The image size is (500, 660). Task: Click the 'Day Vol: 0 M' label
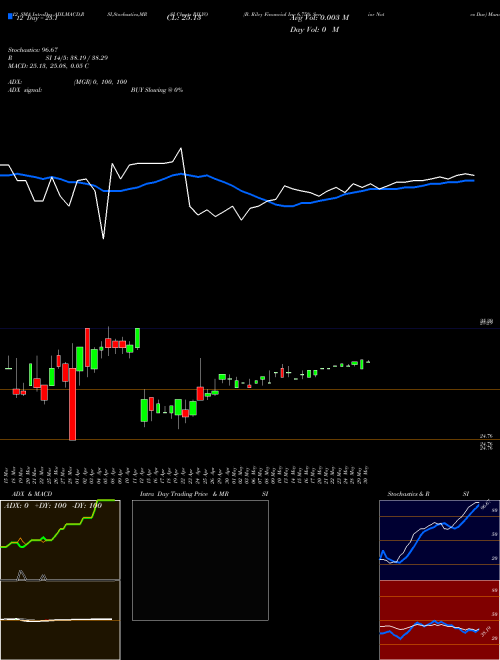click(x=314, y=30)
